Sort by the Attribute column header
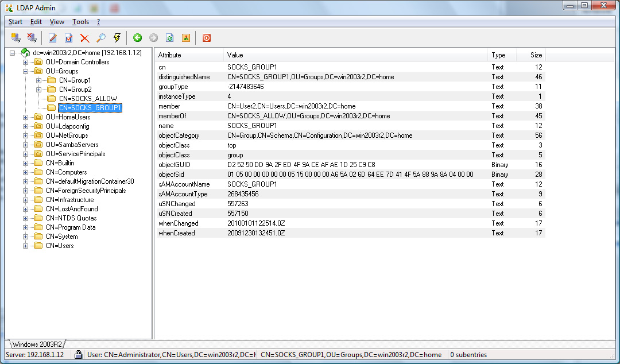Screen dimensions: 620x364 189,55
